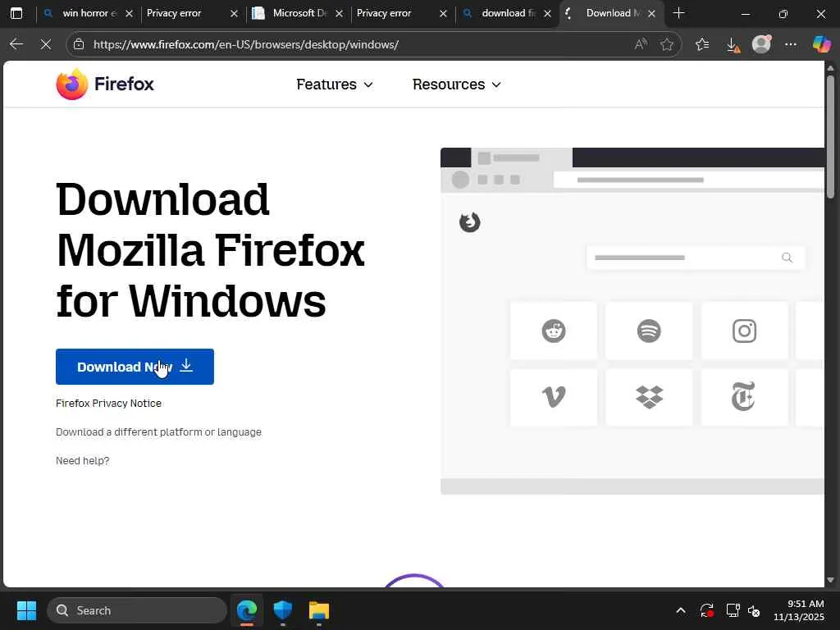The height and width of the screenshot is (630, 840).
Task: Launch Copilot from the toolbar
Action: click(821, 44)
